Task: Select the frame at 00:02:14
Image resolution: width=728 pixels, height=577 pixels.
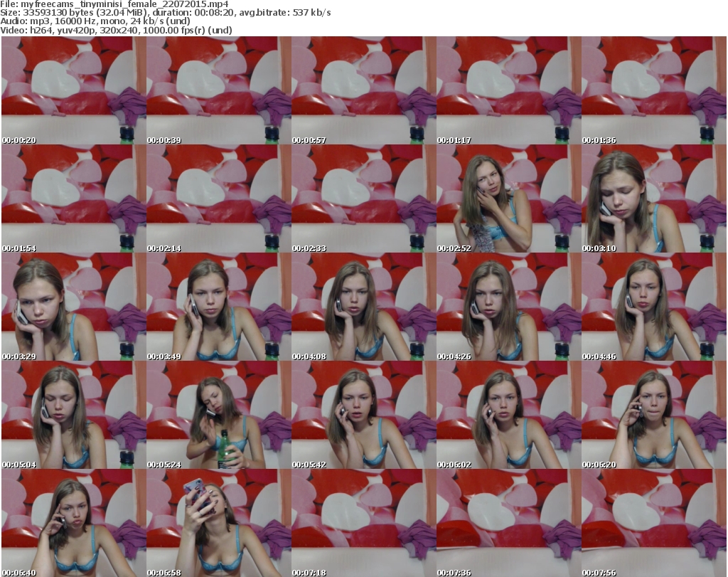Action: [219, 198]
